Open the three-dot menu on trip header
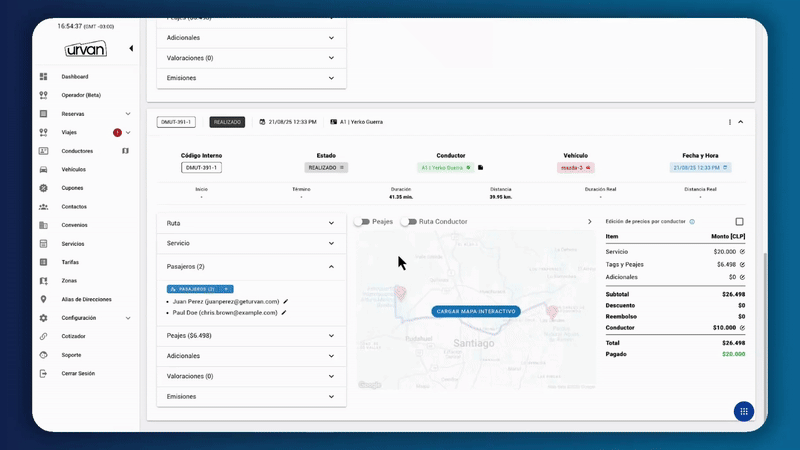The height and width of the screenshot is (450, 800). 730,122
